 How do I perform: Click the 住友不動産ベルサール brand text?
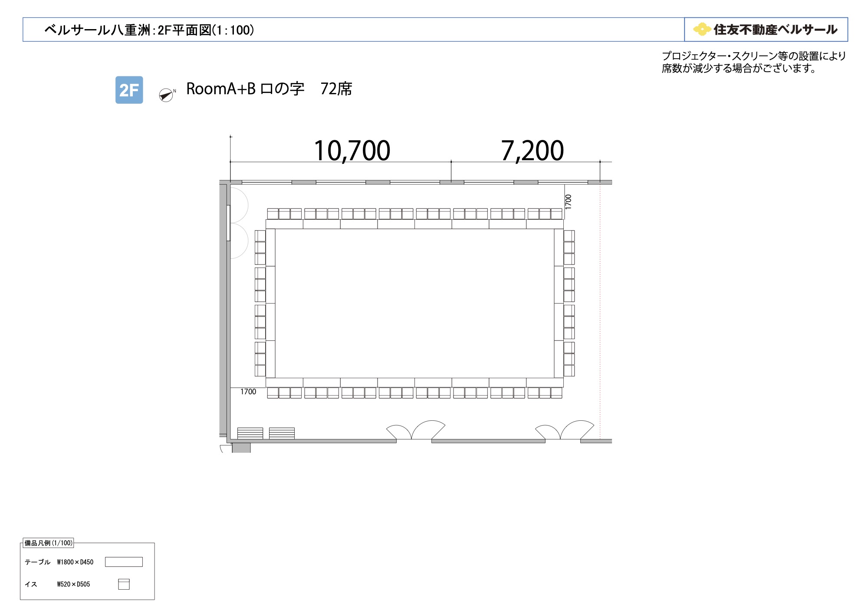pyautogui.click(x=776, y=30)
